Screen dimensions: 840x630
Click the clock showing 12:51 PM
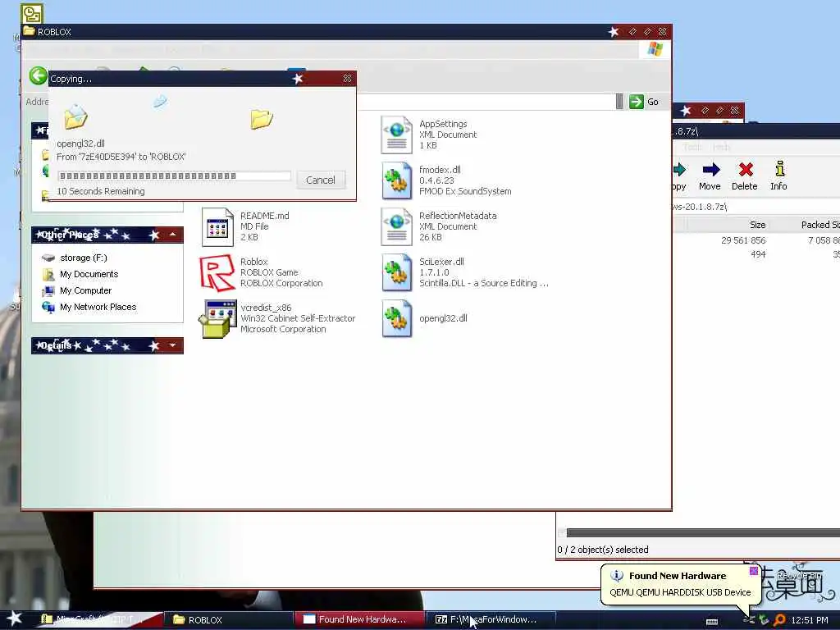pos(810,620)
